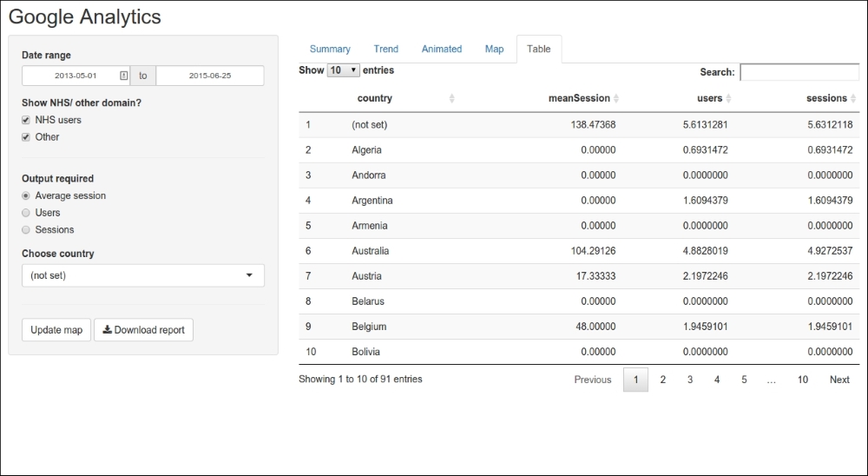Image resolution: width=868 pixels, height=476 pixels.
Task: Switch to the Trend tab
Action: (x=386, y=49)
